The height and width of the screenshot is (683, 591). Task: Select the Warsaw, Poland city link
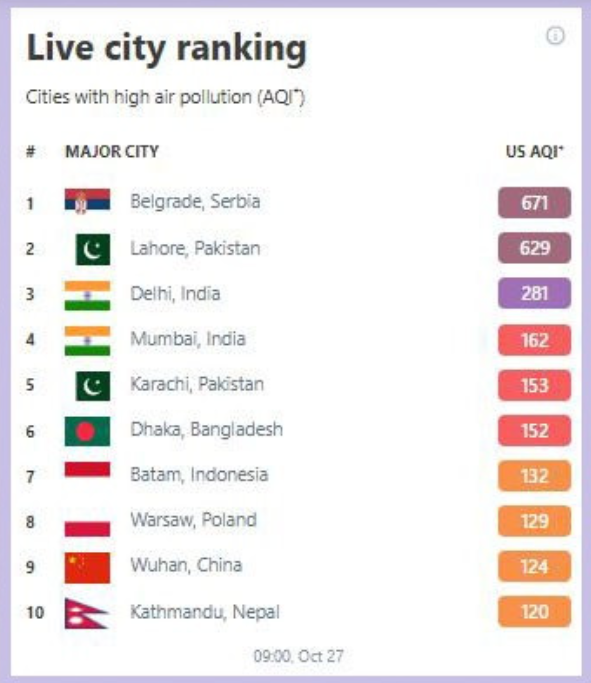click(193, 520)
